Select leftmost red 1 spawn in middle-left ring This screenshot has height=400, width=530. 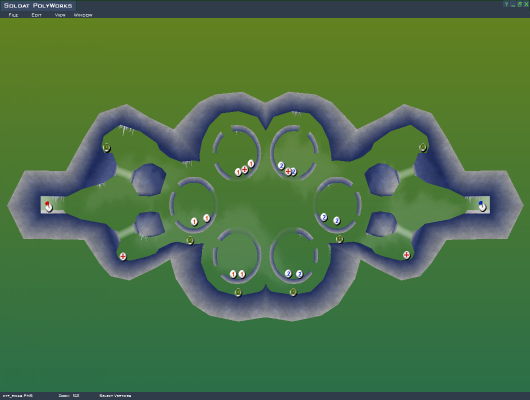click(194, 221)
